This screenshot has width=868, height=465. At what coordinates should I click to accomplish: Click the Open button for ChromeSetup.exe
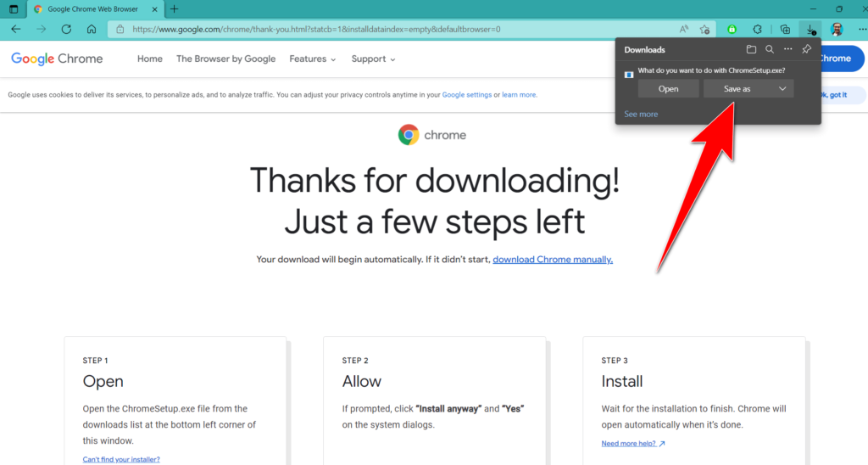tap(668, 89)
